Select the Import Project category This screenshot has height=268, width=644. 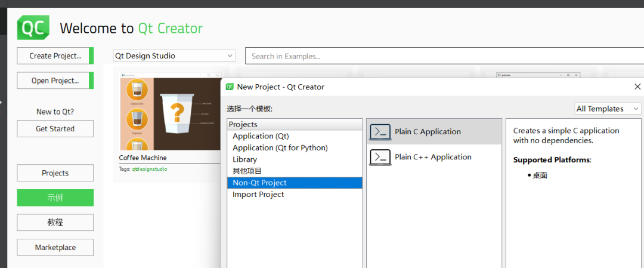[x=295, y=195]
